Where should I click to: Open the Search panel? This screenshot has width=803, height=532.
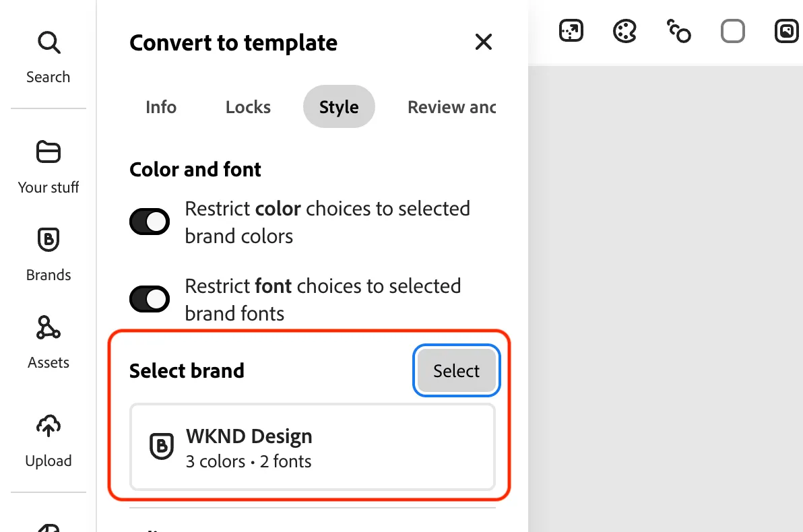coord(48,57)
